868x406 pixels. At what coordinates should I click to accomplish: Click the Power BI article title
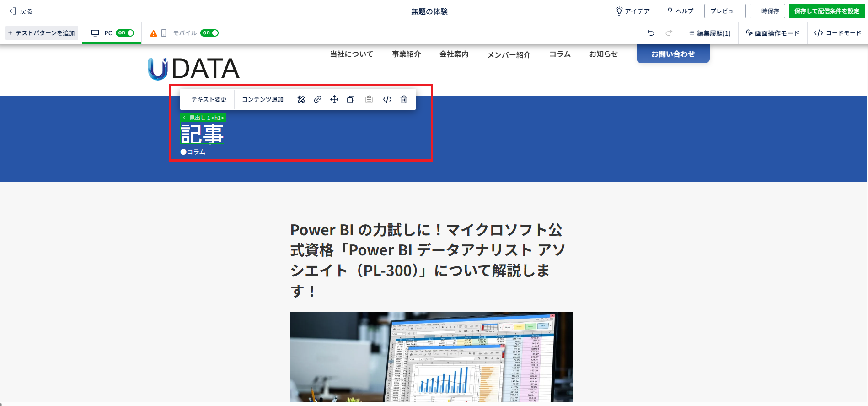click(428, 260)
